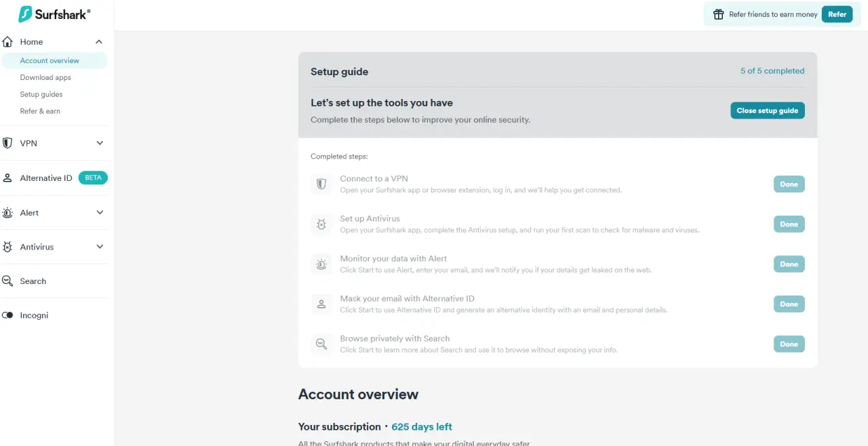868x446 pixels.
Task: Click Done button for Connect to a VPN
Action: (x=789, y=184)
